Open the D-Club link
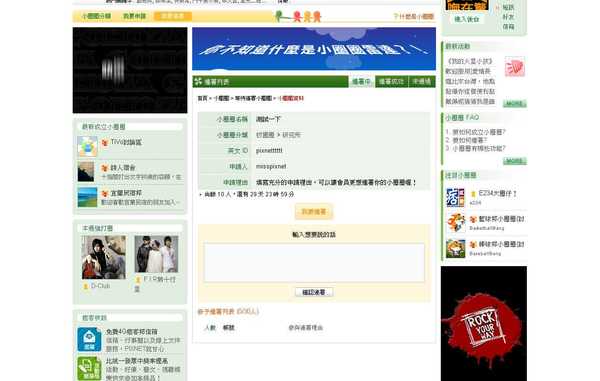The image size is (600, 381). coord(100,286)
